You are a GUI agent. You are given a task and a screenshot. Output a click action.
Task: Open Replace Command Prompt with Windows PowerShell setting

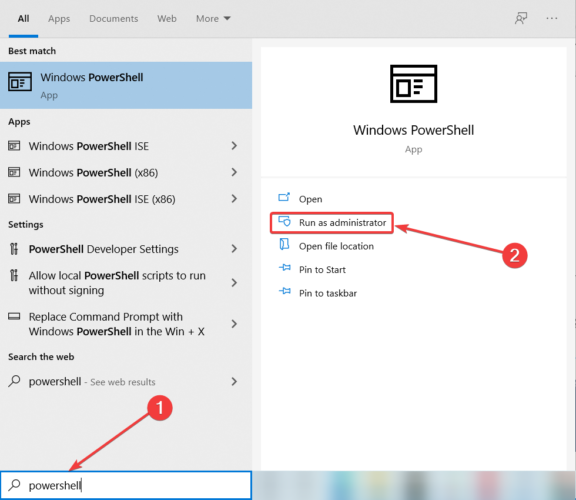[x=126, y=324]
